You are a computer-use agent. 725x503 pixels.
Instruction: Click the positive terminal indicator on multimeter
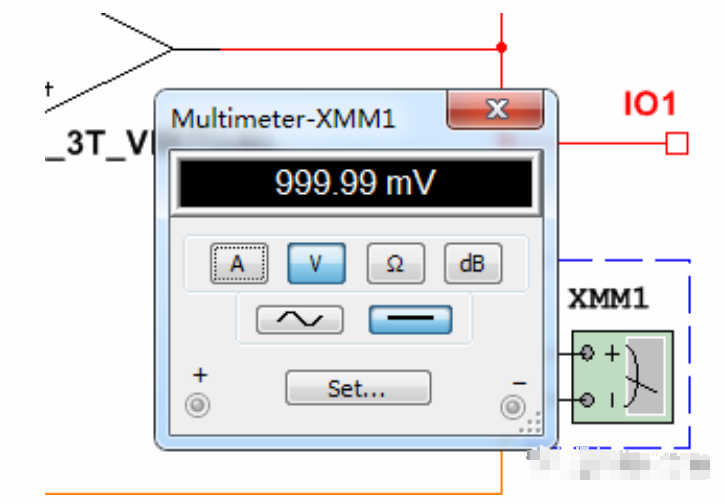click(x=198, y=405)
